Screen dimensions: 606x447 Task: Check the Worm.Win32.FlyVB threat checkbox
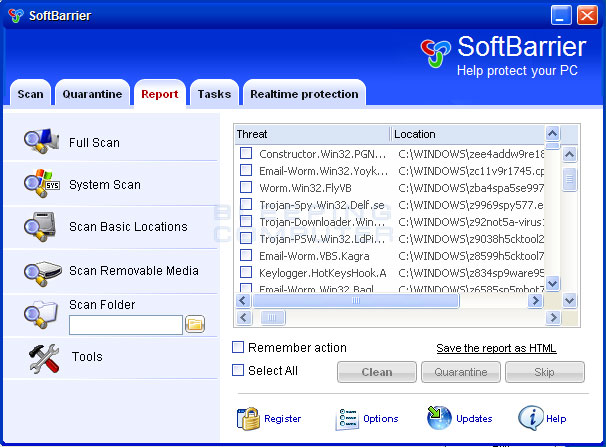pyautogui.click(x=246, y=187)
